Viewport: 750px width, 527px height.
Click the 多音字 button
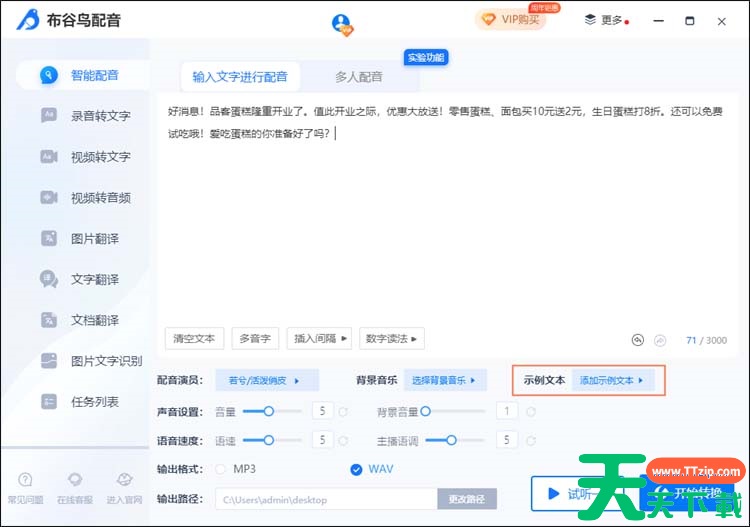255,339
